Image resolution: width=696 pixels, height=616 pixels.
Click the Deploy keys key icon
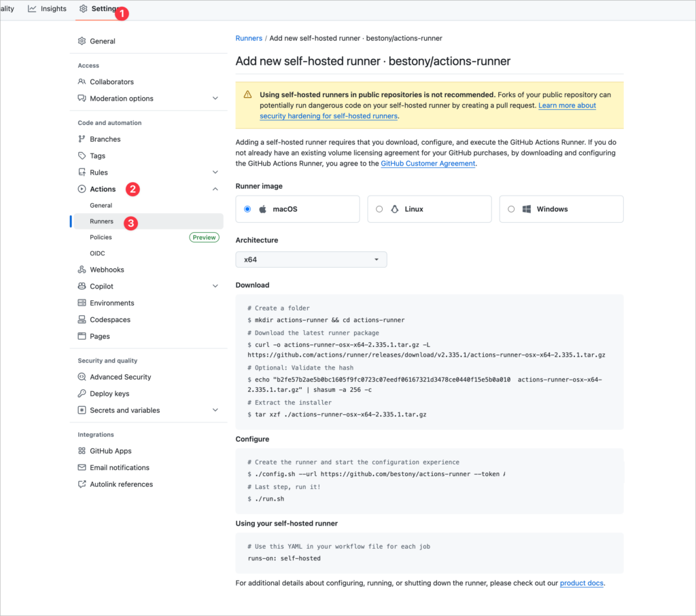pos(82,393)
